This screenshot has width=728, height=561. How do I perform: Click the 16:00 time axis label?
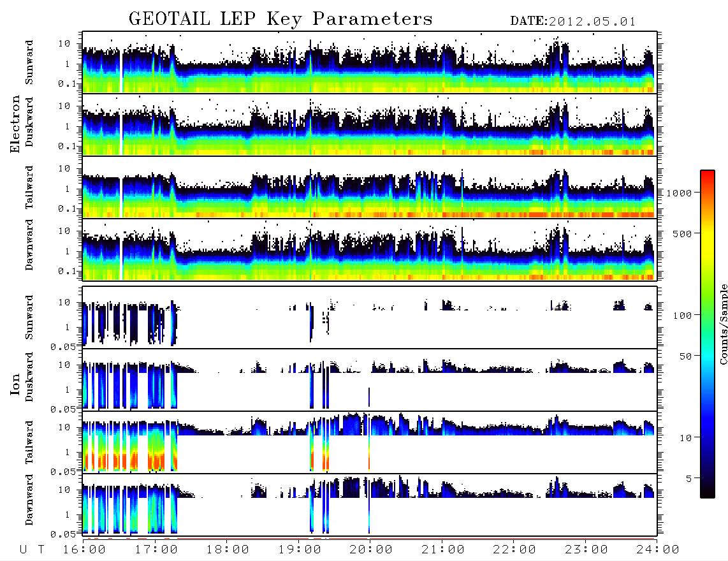(x=85, y=550)
